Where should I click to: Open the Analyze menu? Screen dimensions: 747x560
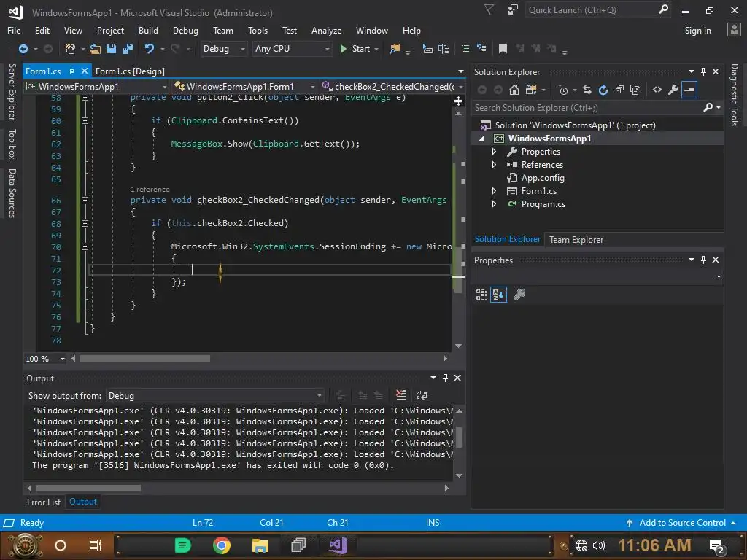point(326,31)
